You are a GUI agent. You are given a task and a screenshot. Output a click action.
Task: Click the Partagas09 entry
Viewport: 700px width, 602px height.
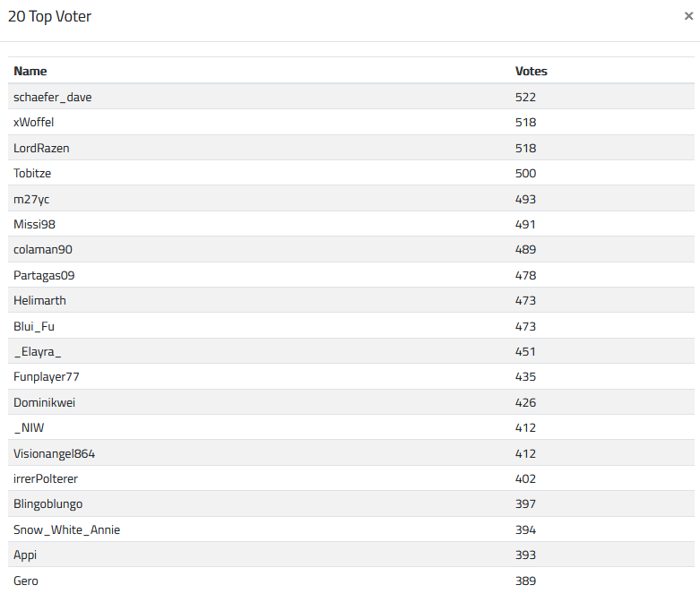coord(44,275)
